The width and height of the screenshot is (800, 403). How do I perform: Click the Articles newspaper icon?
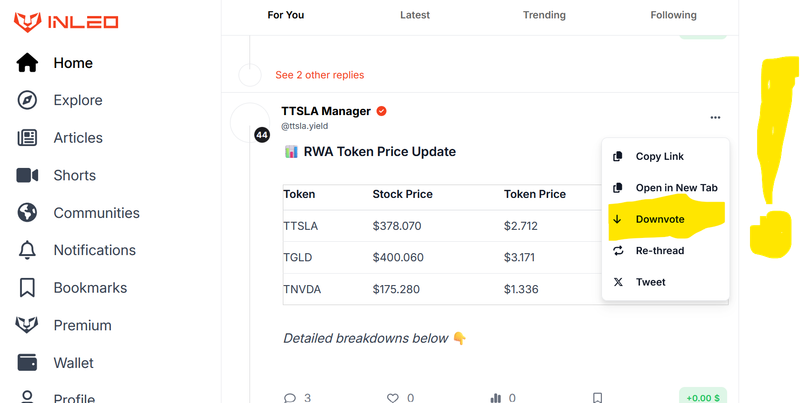tap(27, 138)
